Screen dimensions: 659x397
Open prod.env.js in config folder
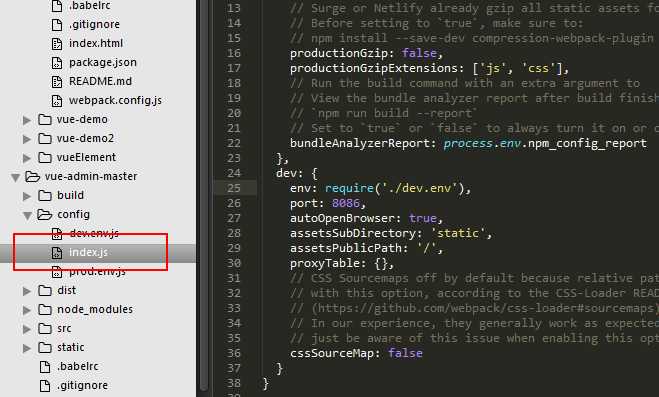[x=97, y=271]
